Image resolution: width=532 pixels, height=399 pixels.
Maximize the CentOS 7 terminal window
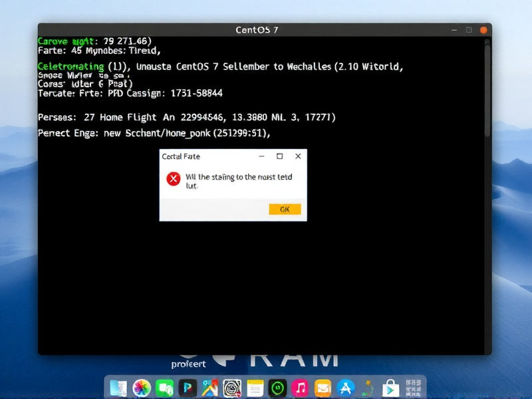click(469, 30)
